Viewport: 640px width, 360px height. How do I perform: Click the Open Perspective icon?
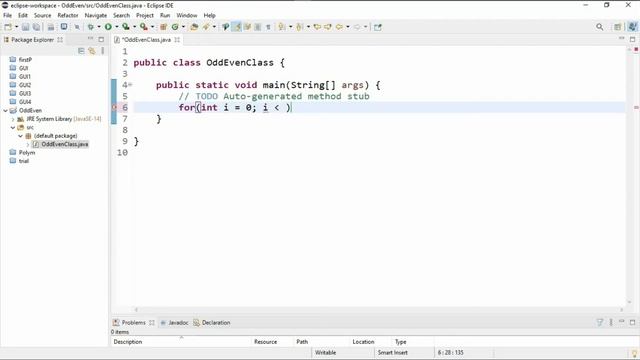coord(618,27)
